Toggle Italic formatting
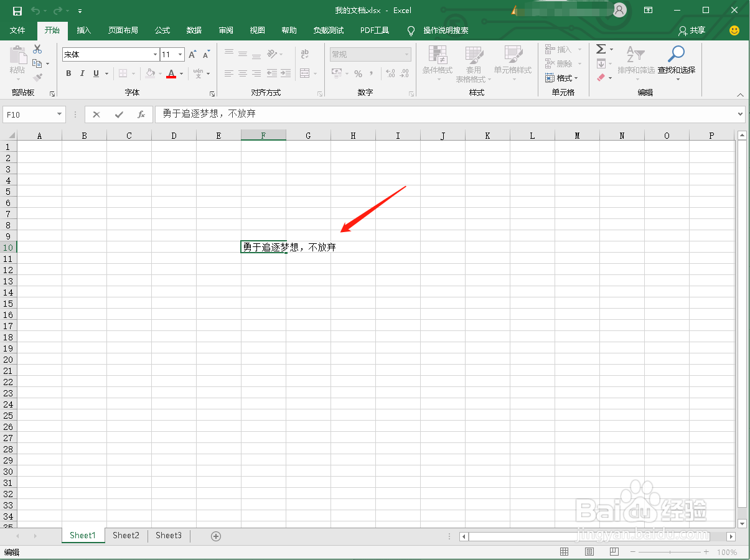Image resolution: width=750 pixels, height=560 pixels. 82,73
